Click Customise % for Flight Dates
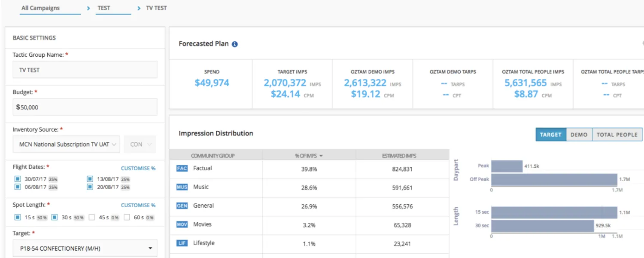644x258 pixels. pos(138,169)
